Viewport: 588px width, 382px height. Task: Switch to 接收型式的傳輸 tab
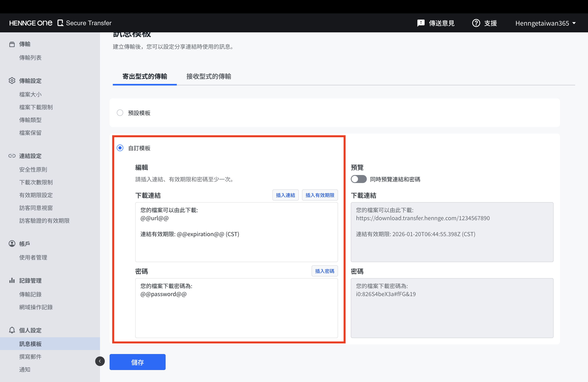pos(209,77)
